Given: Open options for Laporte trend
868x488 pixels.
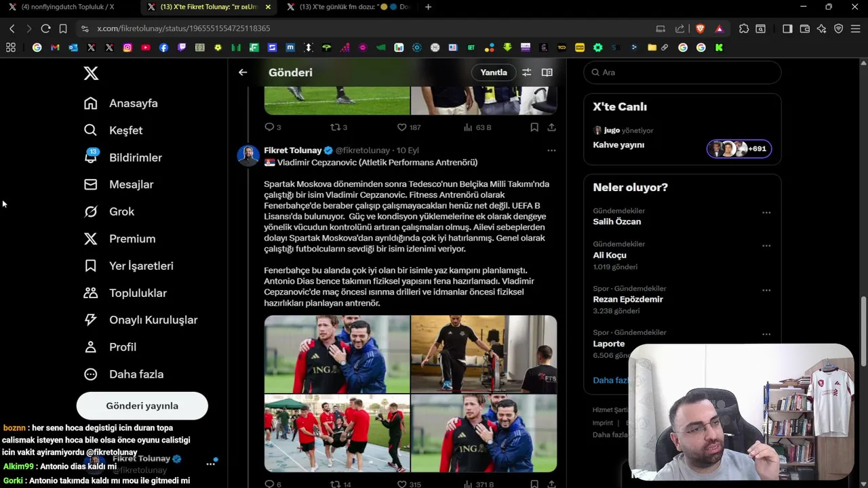Looking at the screenshot, I should [x=766, y=334].
